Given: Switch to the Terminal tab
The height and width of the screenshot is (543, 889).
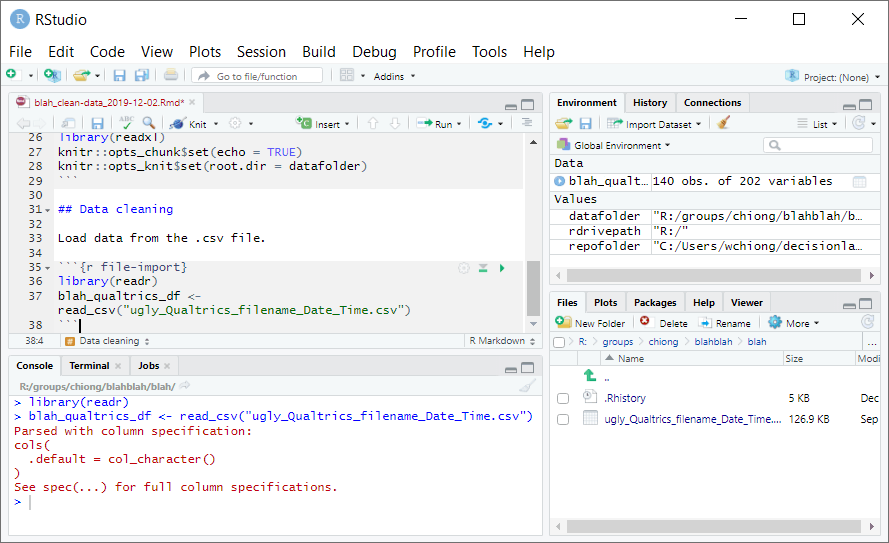Looking at the screenshot, I should [x=89, y=366].
